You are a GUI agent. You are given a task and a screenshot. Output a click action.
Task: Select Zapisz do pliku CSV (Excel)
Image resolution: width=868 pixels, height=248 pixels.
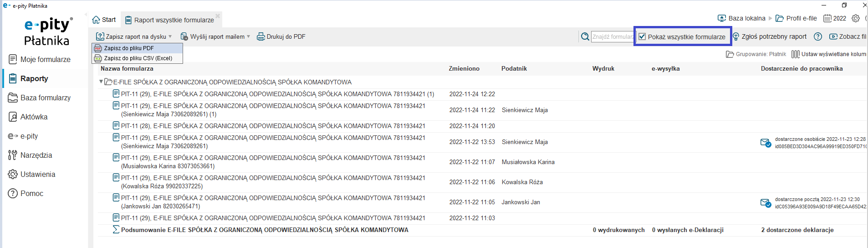(x=138, y=58)
